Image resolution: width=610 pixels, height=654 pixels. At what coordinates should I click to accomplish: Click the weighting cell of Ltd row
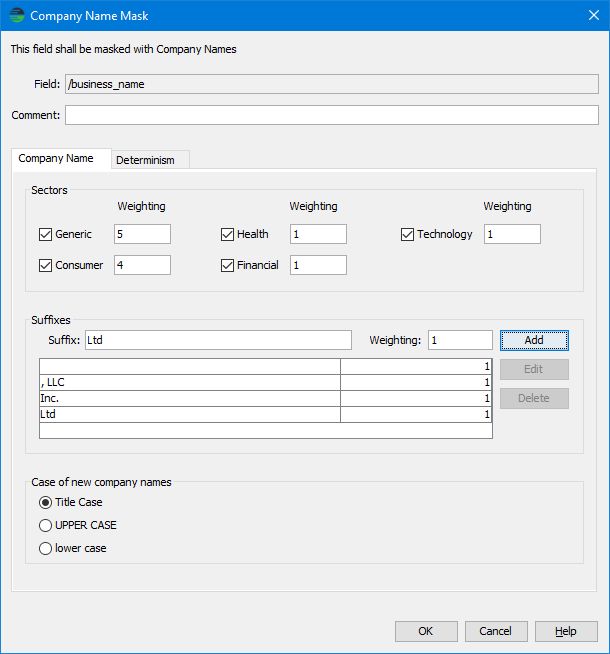coord(416,414)
